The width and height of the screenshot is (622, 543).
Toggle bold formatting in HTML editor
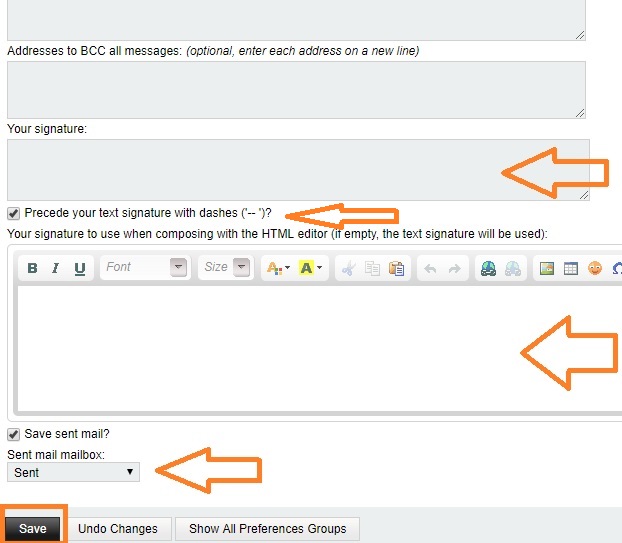(33, 268)
